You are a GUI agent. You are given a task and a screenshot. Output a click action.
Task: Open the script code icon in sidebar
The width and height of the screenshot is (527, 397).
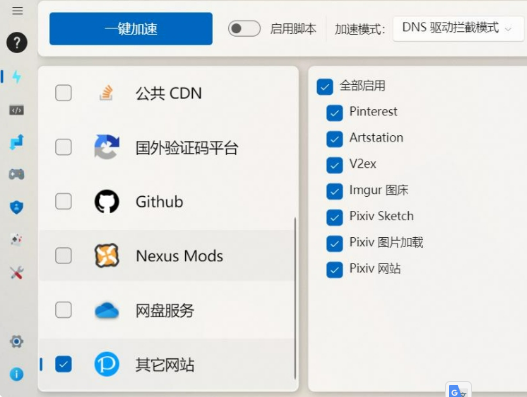tap(16, 110)
